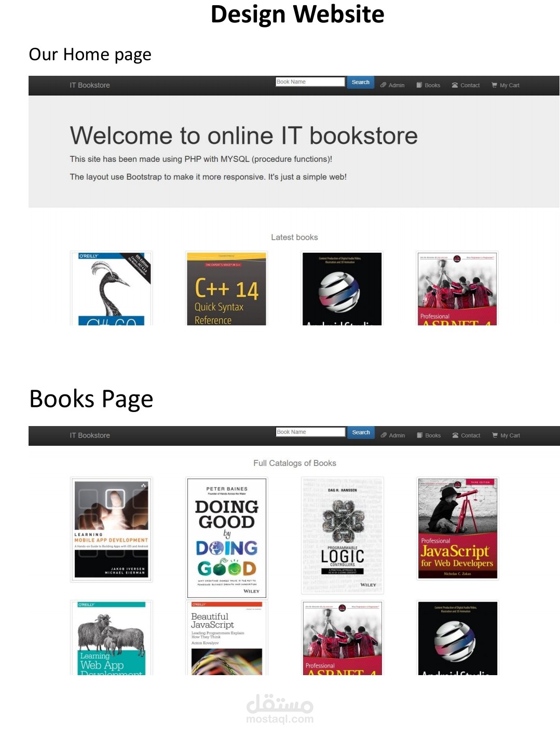Click the text about PHP with MYSQL

pos(201,159)
